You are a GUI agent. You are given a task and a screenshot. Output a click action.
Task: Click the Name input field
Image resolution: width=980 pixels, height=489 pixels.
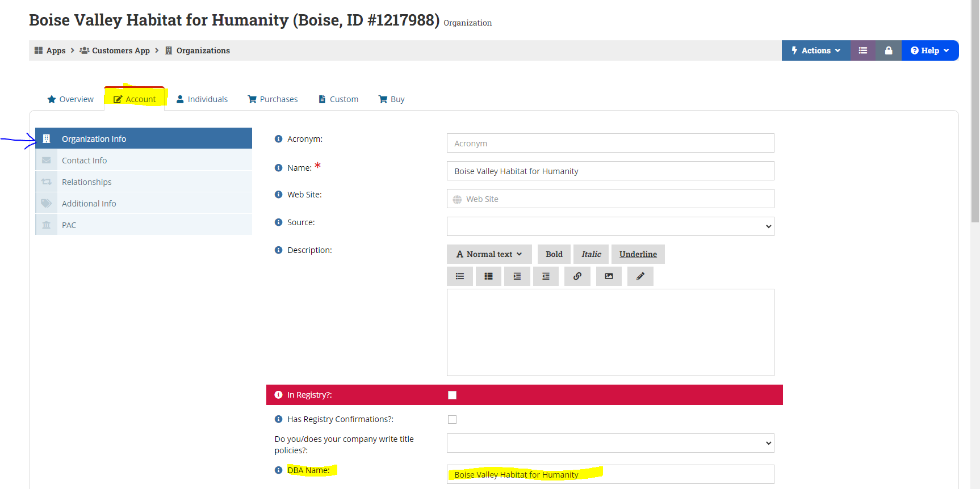coord(610,171)
